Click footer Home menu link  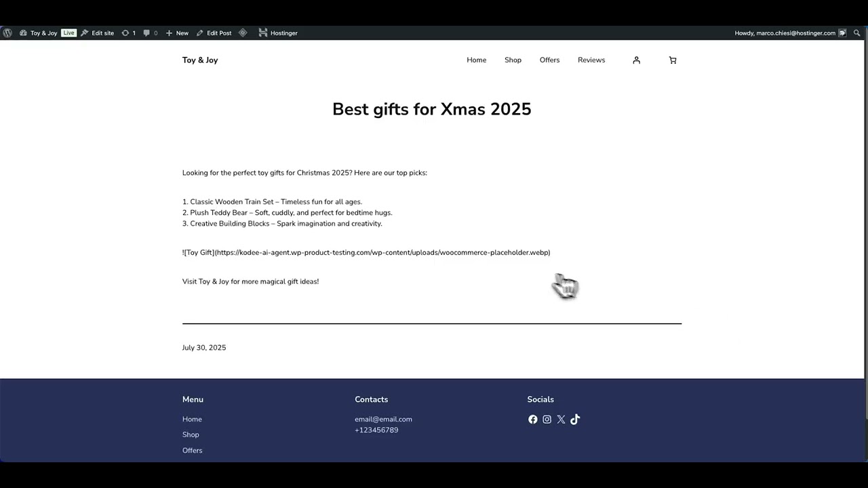192,420
